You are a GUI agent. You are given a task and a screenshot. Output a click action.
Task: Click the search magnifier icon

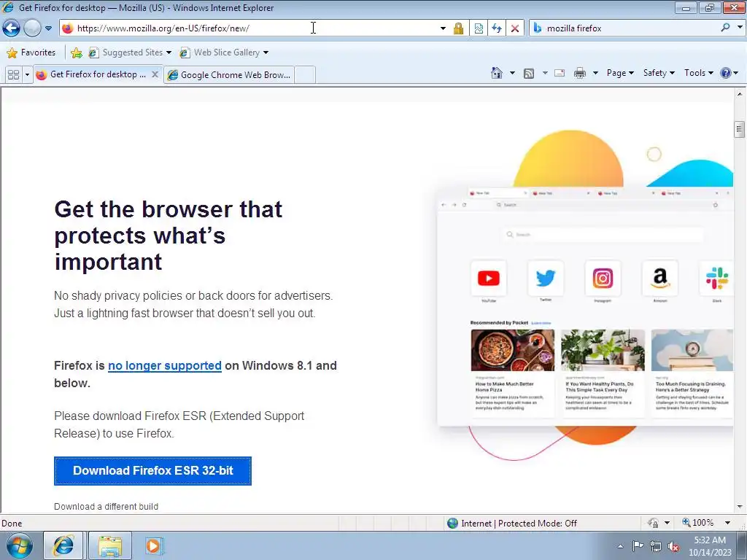pyautogui.click(x=726, y=28)
